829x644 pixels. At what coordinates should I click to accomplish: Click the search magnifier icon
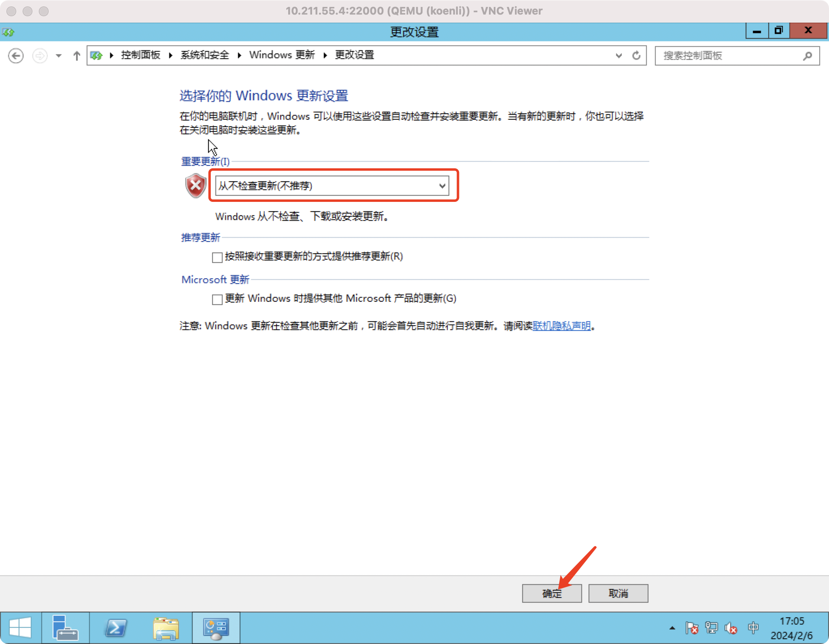[x=807, y=56]
